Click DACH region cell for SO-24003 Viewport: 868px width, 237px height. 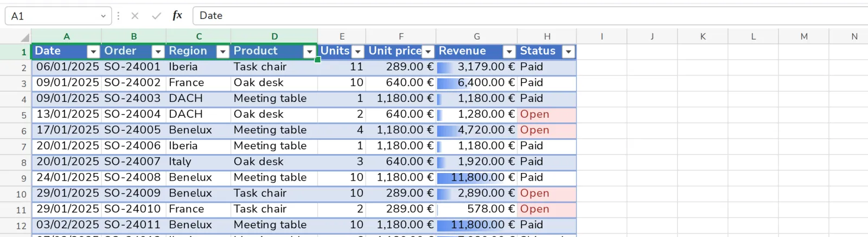199,98
